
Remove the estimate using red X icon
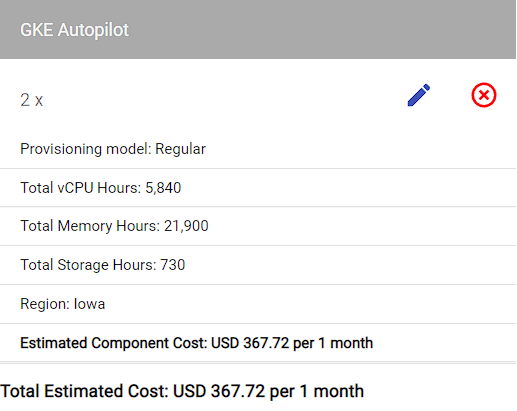pyautogui.click(x=483, y=95)
